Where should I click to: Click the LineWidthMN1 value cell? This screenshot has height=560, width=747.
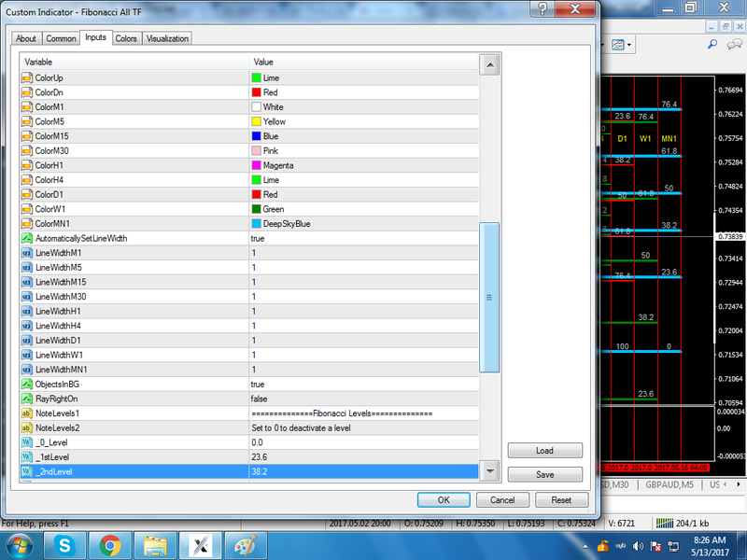pos(364,370)
